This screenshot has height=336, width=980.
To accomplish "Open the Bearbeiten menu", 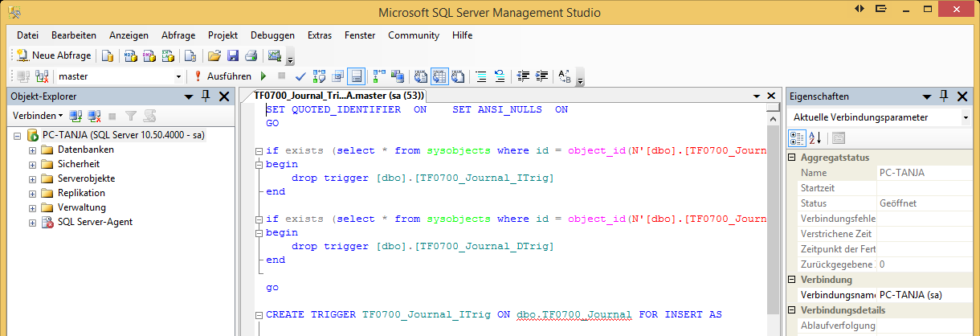I will tap(74, 35).
